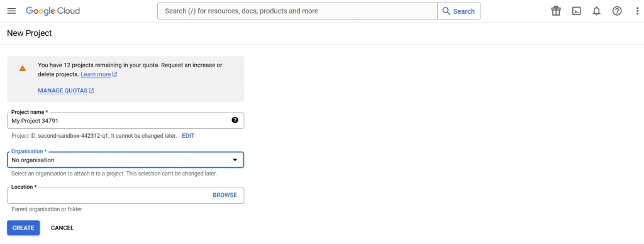Expand the Organisation dropdown

[126, 160]
